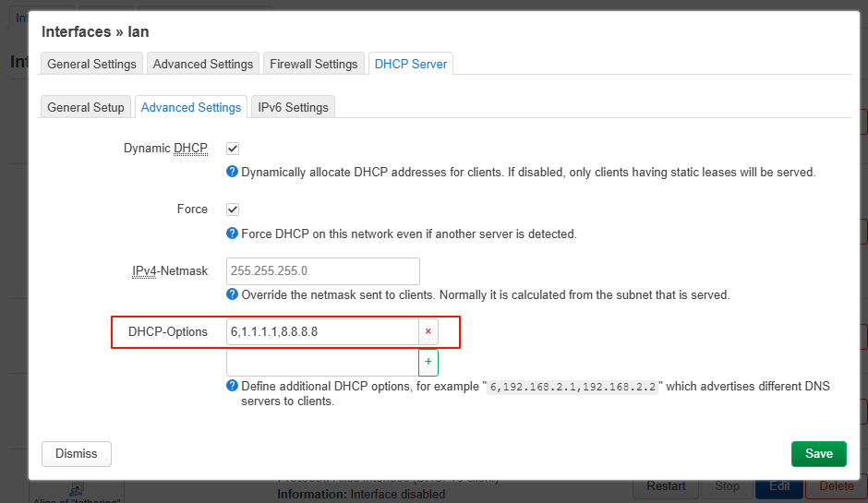The width and height of the screenshot is (868, 503).
Task: Click the IPv4-Netmask label
Action: [170, 271]
